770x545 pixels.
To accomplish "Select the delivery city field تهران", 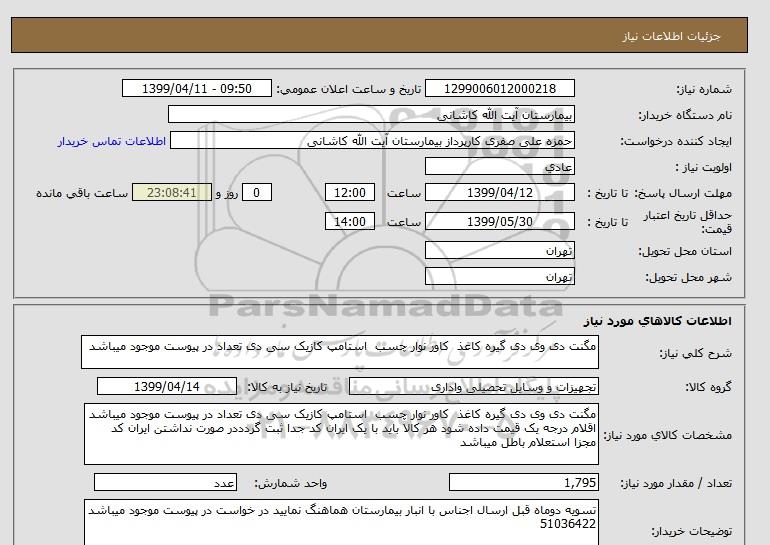I will (x=499, y=276).
